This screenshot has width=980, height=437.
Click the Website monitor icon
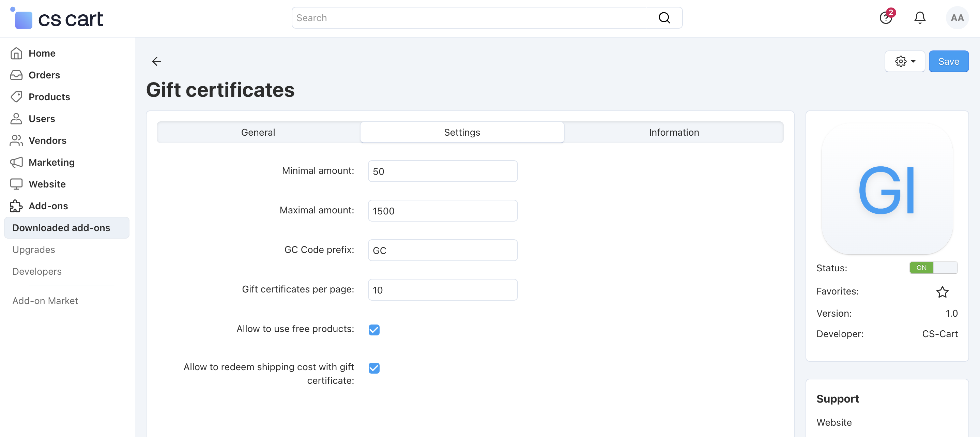(16, 184)
